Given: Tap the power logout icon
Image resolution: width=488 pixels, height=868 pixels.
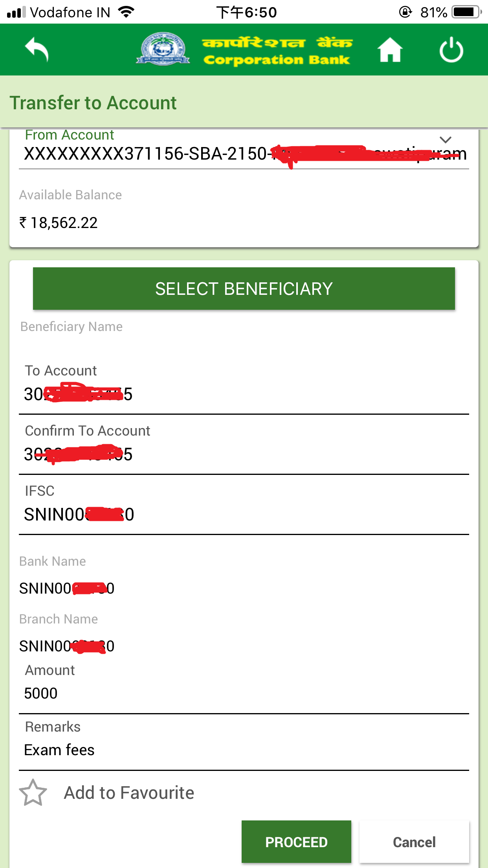Looking at the screenshot, I should pyautogui.click(x=451, y=50).
